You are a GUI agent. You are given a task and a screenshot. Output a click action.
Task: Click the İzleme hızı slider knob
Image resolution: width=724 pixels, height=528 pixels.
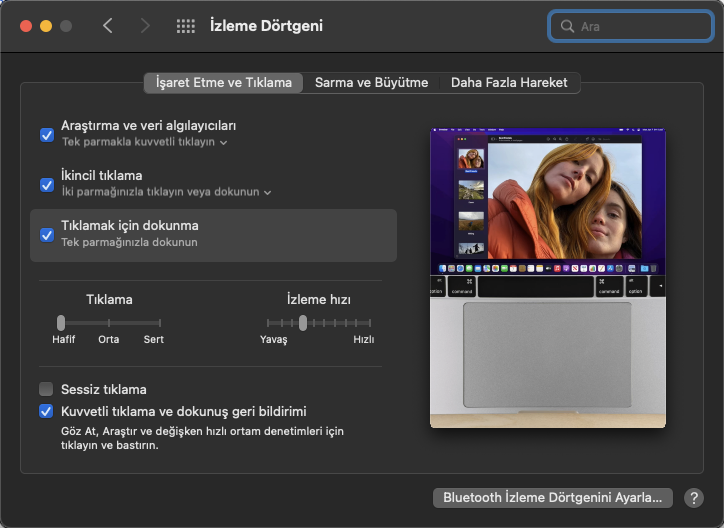(x=302, y=322)
